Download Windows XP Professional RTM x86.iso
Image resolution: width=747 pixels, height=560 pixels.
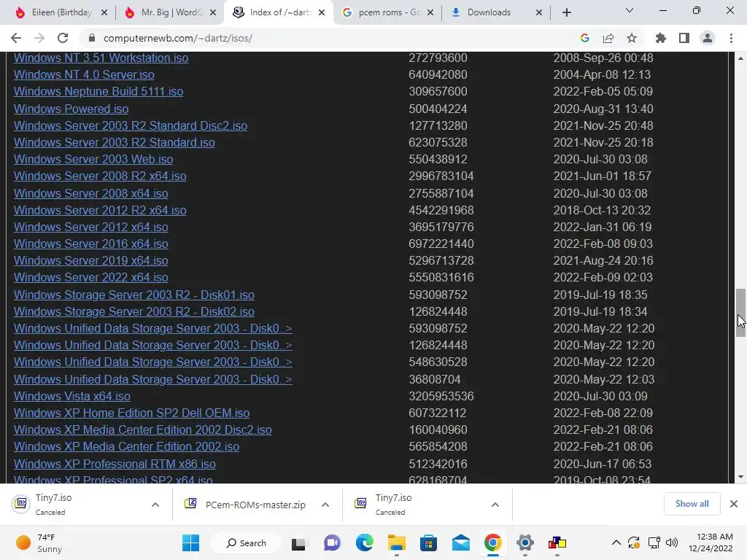pyautogui.click(x=115, y=464)
